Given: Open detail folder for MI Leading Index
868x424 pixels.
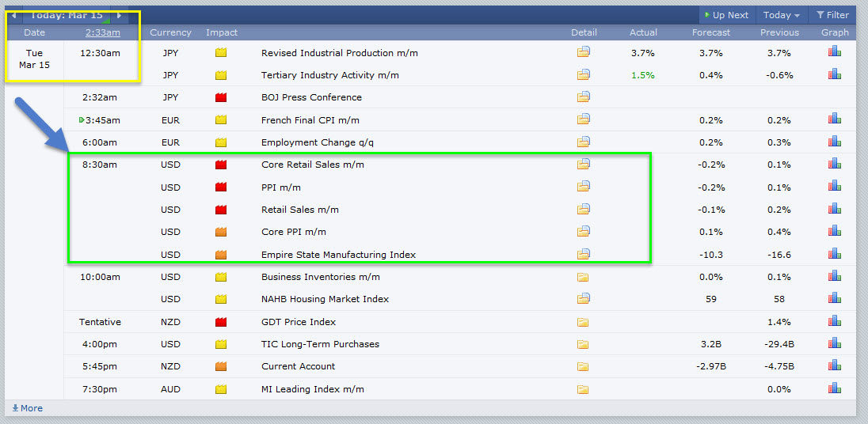Looking at the screenshot, I should pyautogui.click(x=582, y=389).
